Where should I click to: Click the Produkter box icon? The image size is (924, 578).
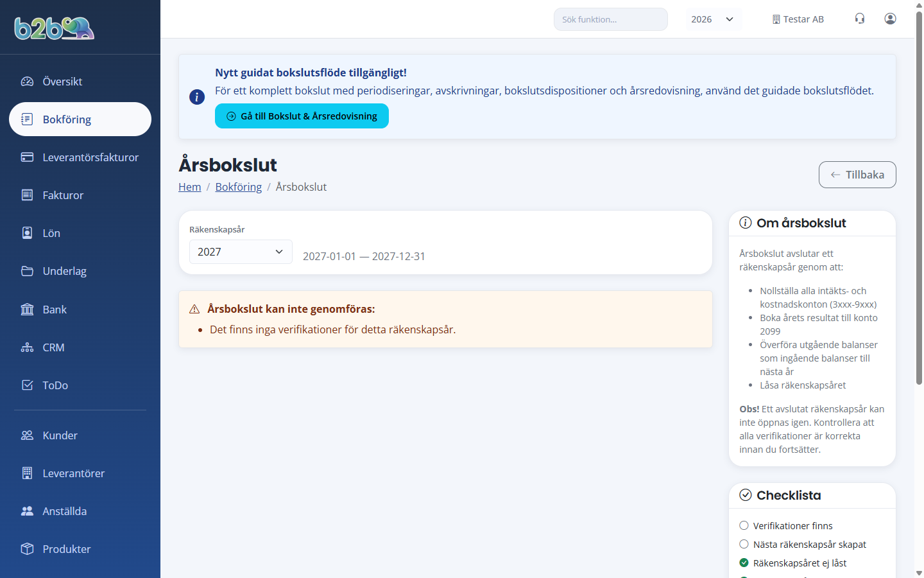click(27, 549)
